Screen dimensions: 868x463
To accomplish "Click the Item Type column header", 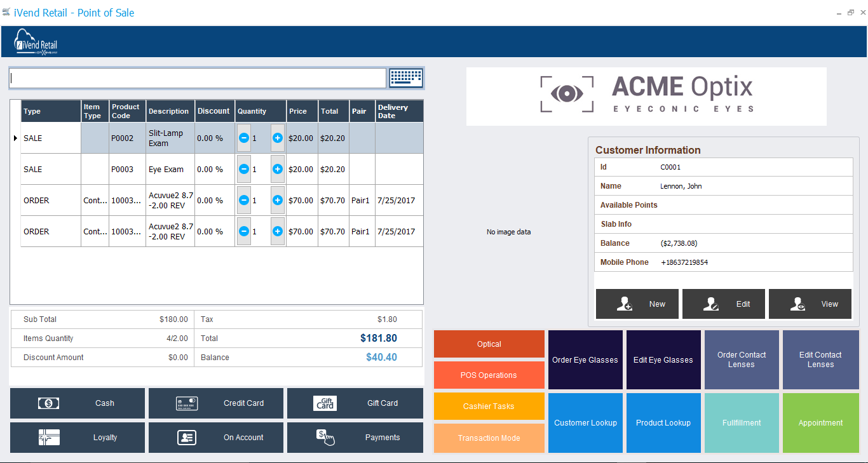I will coord(95,111).
